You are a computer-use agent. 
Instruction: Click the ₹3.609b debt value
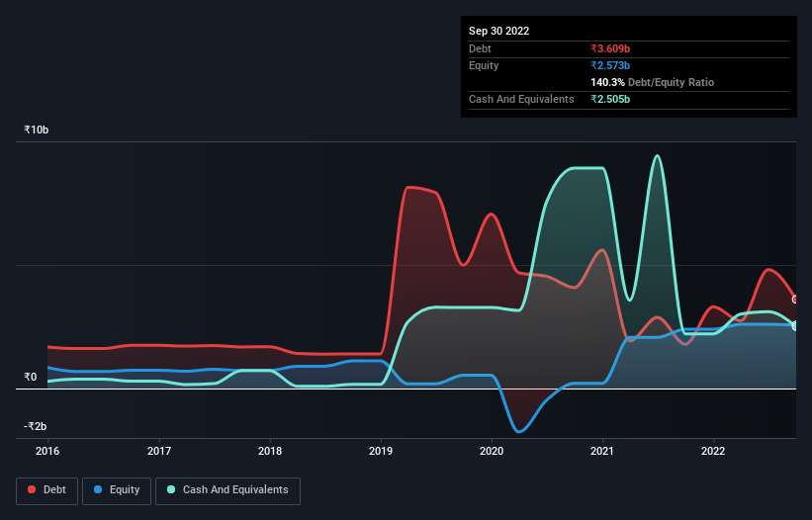pyautogui.click(x=610, y=48)
